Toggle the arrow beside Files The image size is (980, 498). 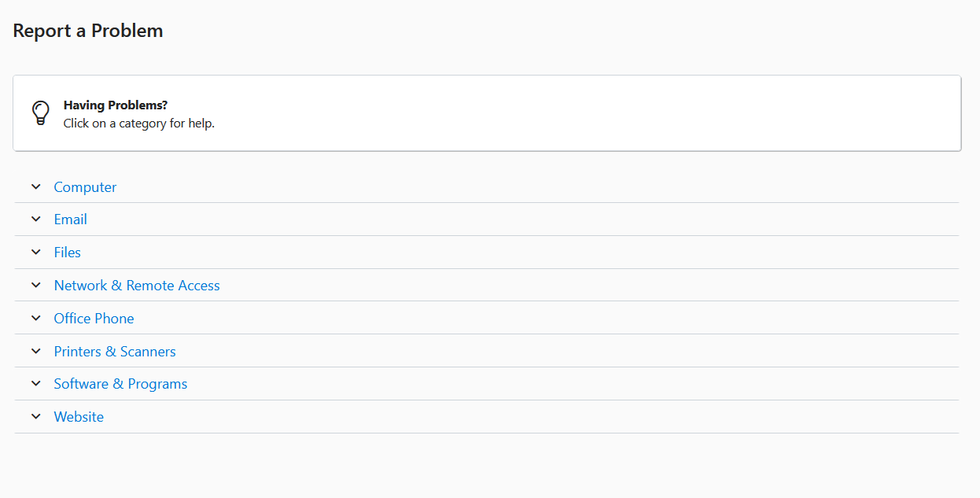point(35,253)
